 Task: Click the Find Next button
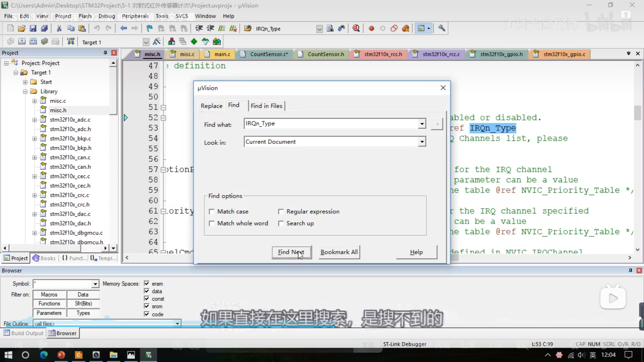(291, 252)
